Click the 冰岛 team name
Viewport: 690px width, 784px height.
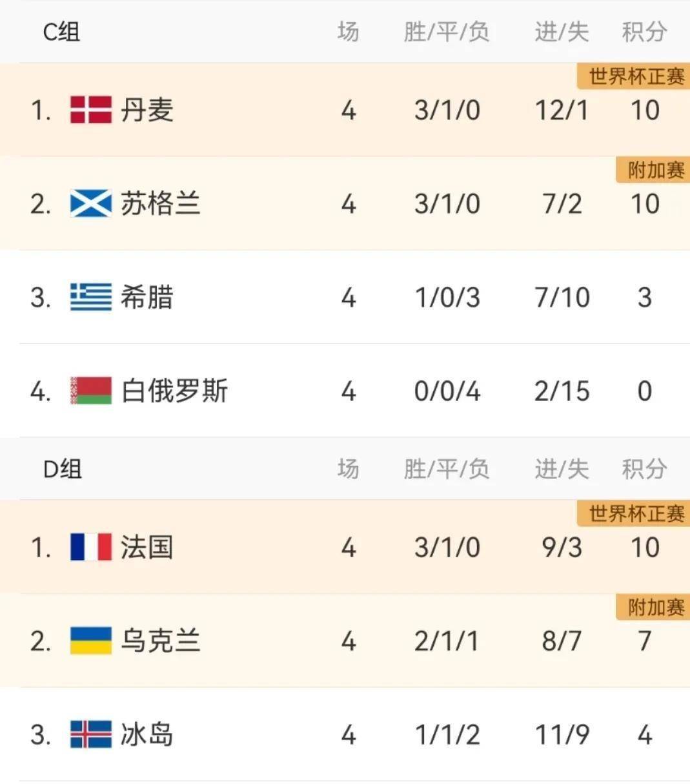(147, 735)
